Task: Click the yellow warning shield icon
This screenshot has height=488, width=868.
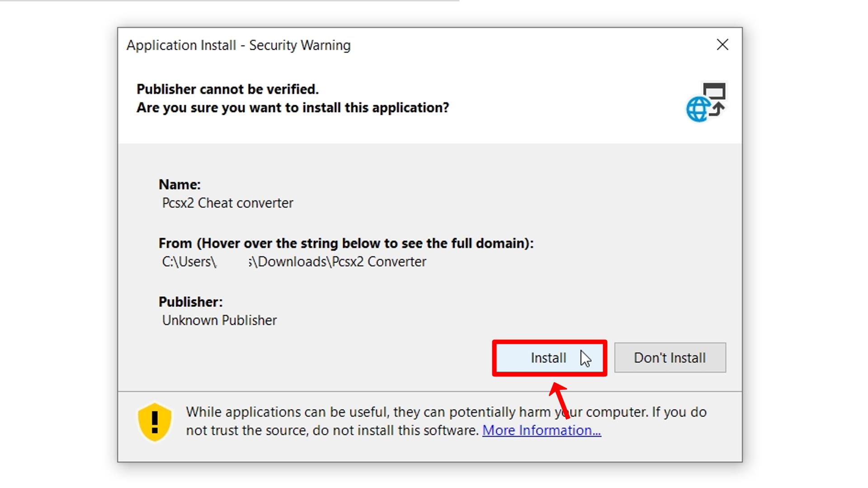Action: (155, 422)
